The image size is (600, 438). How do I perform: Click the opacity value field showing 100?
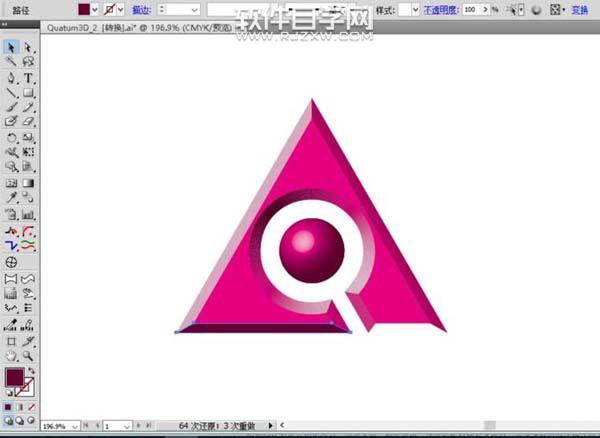(x=471, y=10)
